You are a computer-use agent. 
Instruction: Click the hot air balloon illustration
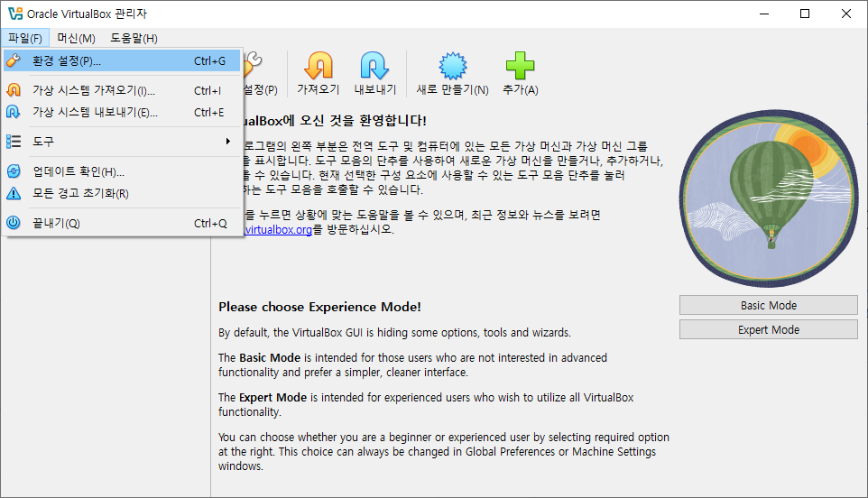click(x=769, y=198)
